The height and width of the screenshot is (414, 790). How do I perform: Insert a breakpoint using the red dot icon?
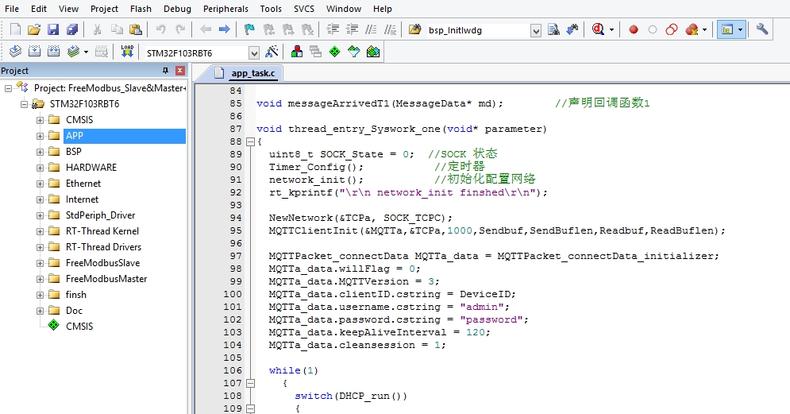coord(634,30)
